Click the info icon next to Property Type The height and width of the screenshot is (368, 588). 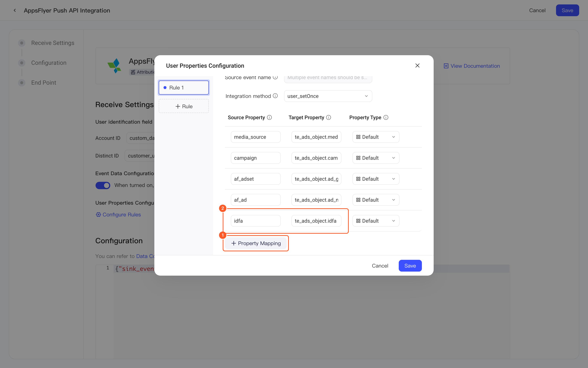pos(386,117)
